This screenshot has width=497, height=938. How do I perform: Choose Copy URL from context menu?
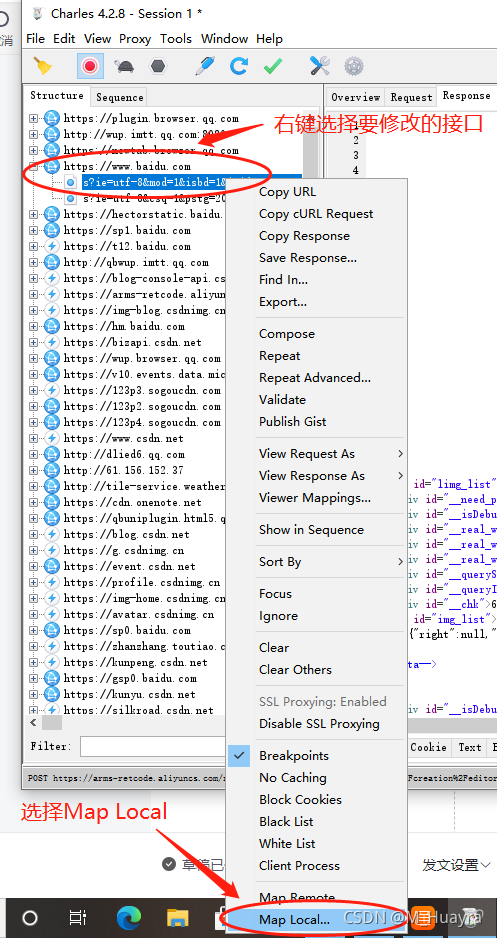click(x=316, y=192)
